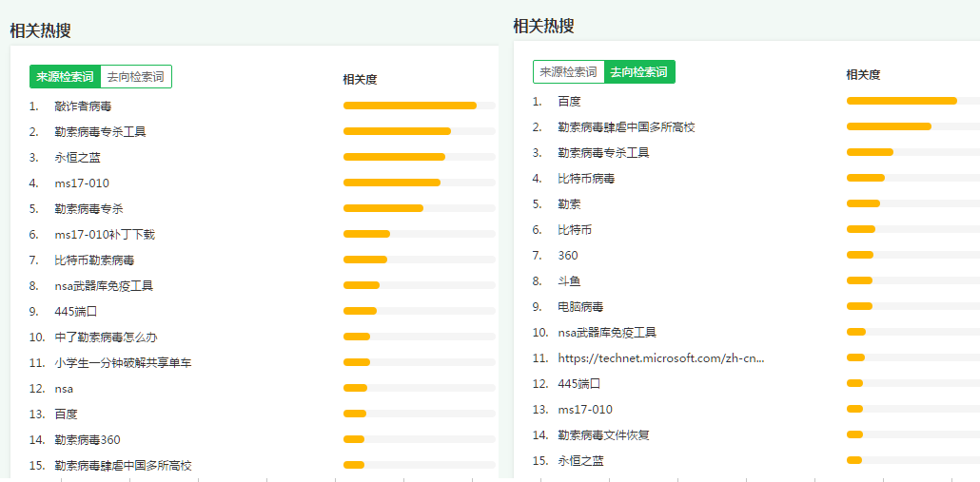Open 中了勒索病毒怎么办 search term
Viewport: 980px width, 482px height.
coord(106,337)
